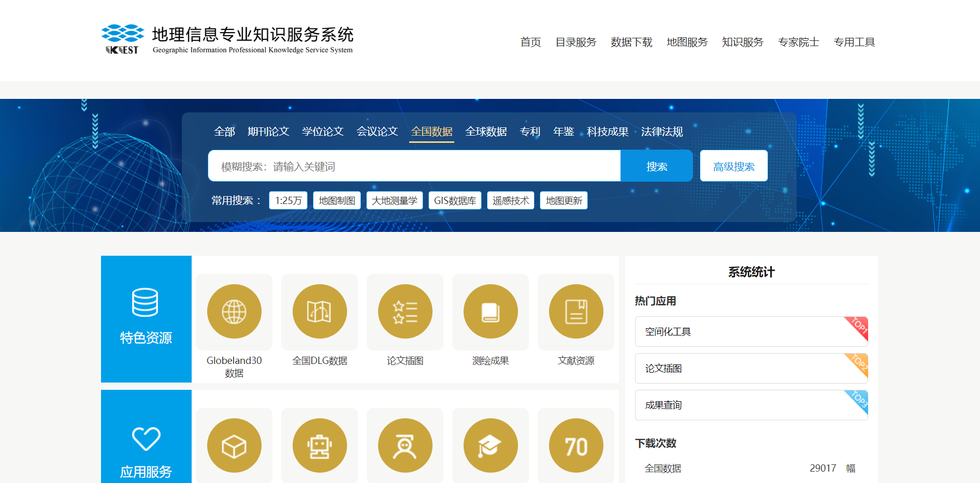
Task: Open the TOP1 空间化工具 popular app
Action: click(751, 332)
